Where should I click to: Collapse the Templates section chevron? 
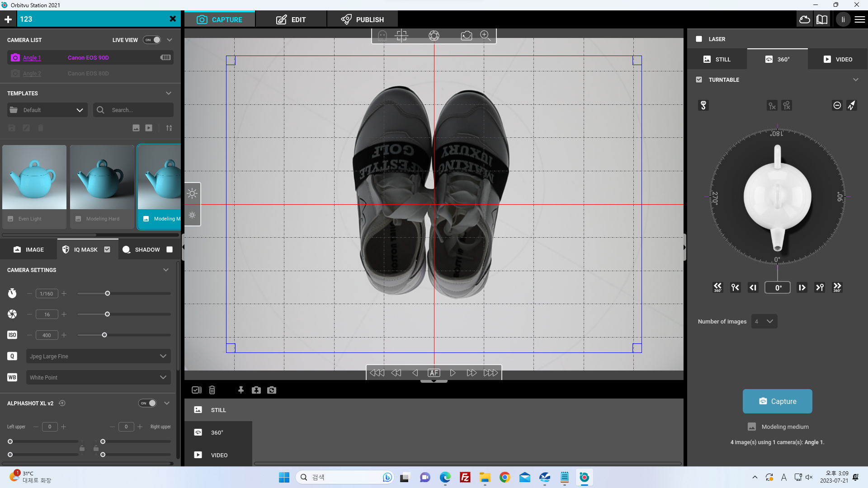(x=169, y=93)
